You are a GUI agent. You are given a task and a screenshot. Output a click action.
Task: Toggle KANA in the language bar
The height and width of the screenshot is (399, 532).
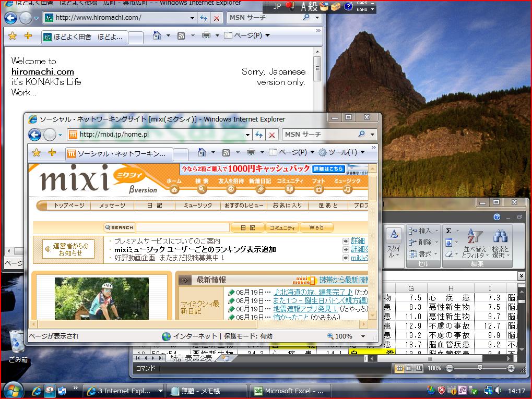362,9
